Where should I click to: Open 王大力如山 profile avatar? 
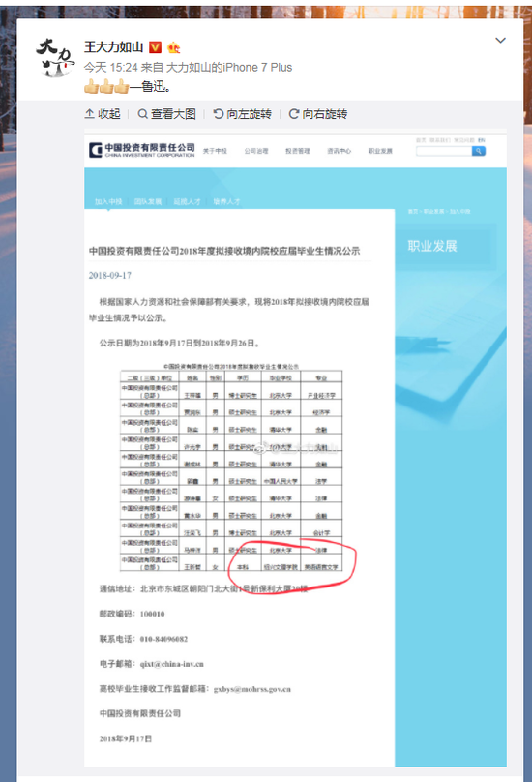pos(55,58)
